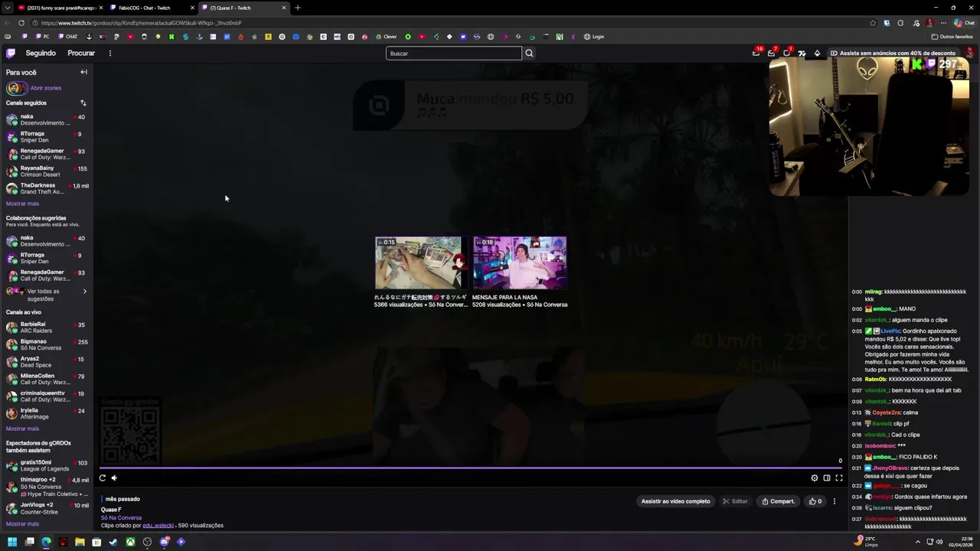This screenshot has width=980, height=551.
Task: Bookmark this page with star icon
Action: pos(873,23)
